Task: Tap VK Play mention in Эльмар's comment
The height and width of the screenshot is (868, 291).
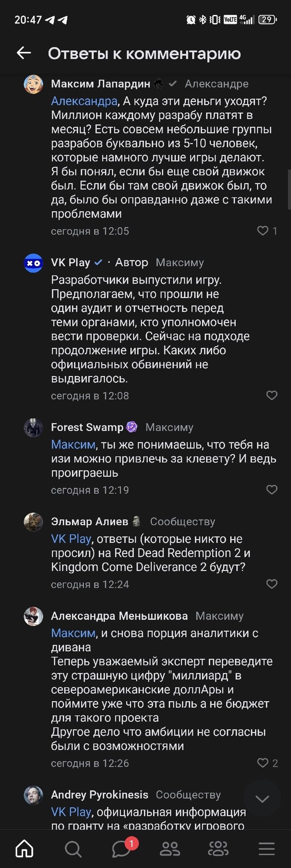Action: click(x=71, y=539)
